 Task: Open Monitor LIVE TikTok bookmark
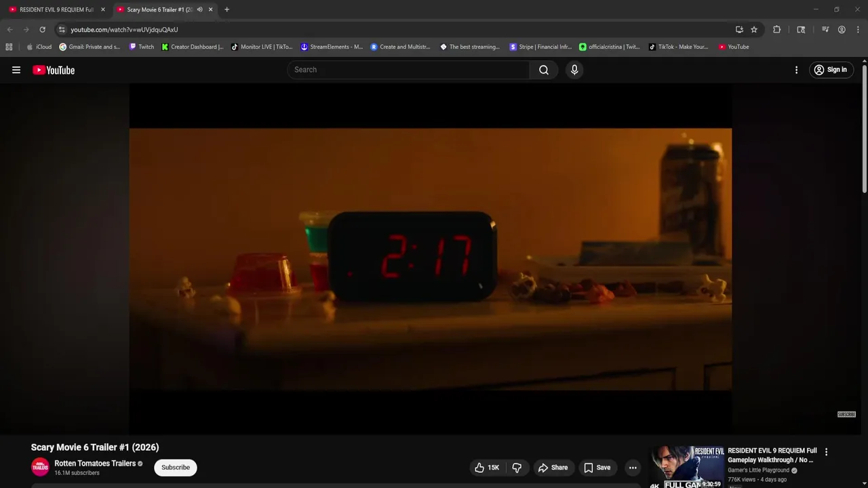(x=262, y=47)
